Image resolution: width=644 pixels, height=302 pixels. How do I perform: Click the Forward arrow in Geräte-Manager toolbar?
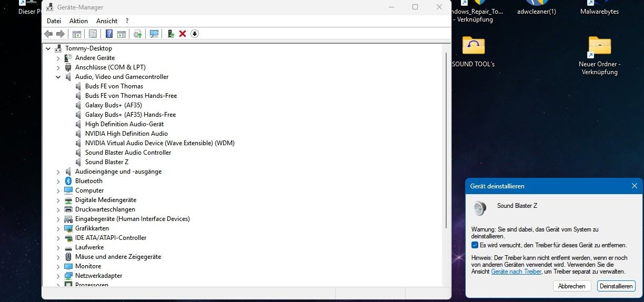(x=60, y=34)
